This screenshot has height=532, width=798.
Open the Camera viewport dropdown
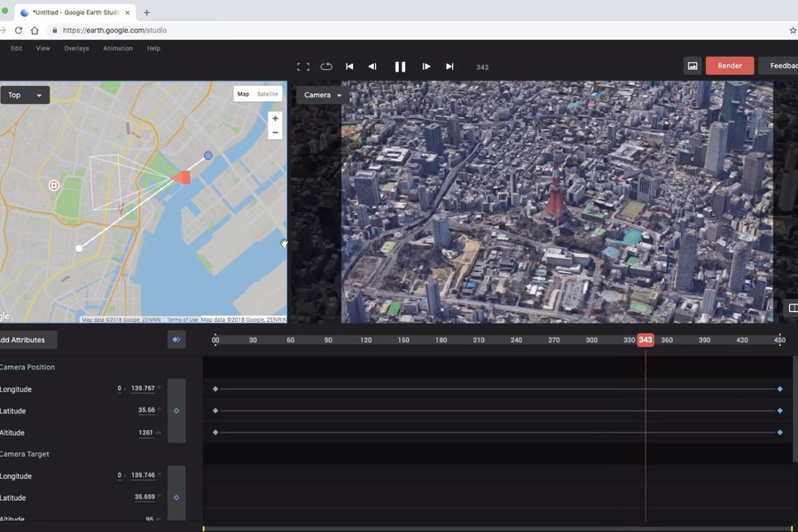pyautogui.click(x=323, y=95)
